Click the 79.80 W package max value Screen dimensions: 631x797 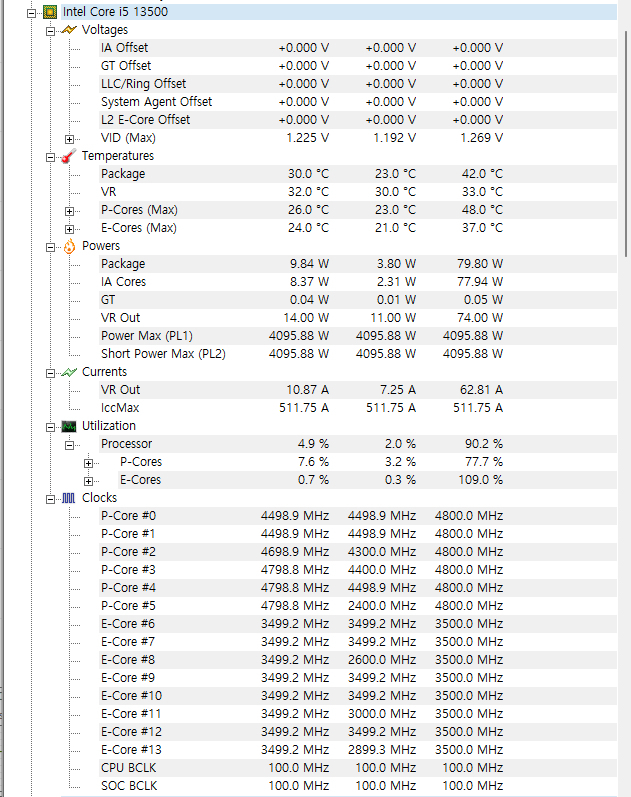479,264
